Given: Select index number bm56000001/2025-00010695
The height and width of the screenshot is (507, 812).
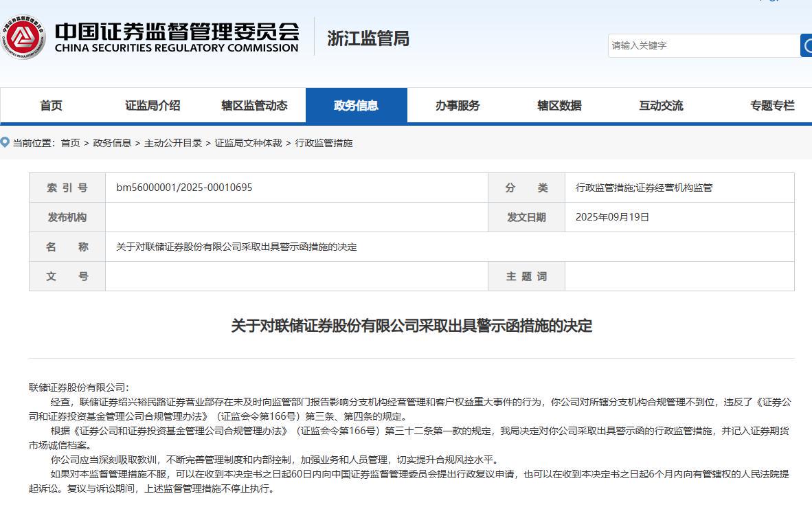Looking at the screenshot, I should [x=184, y=188].
